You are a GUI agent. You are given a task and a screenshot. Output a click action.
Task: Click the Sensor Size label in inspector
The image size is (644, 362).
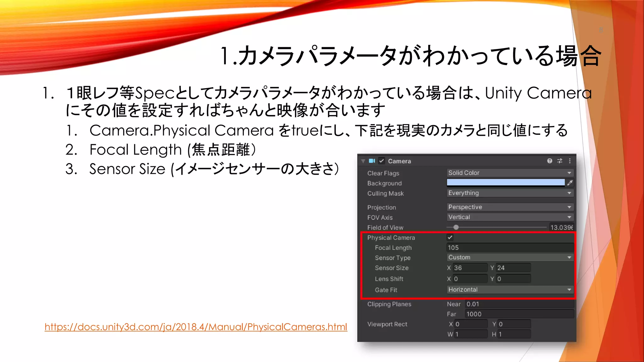point(391,268)
